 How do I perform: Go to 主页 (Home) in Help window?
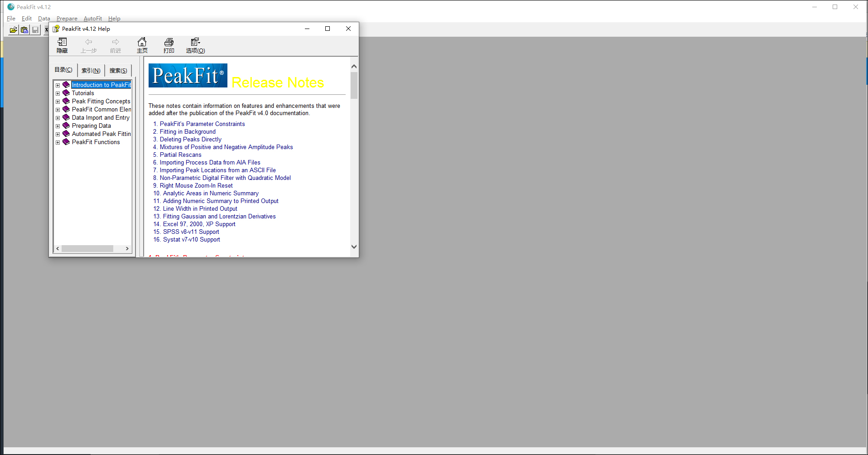(142, 45)
